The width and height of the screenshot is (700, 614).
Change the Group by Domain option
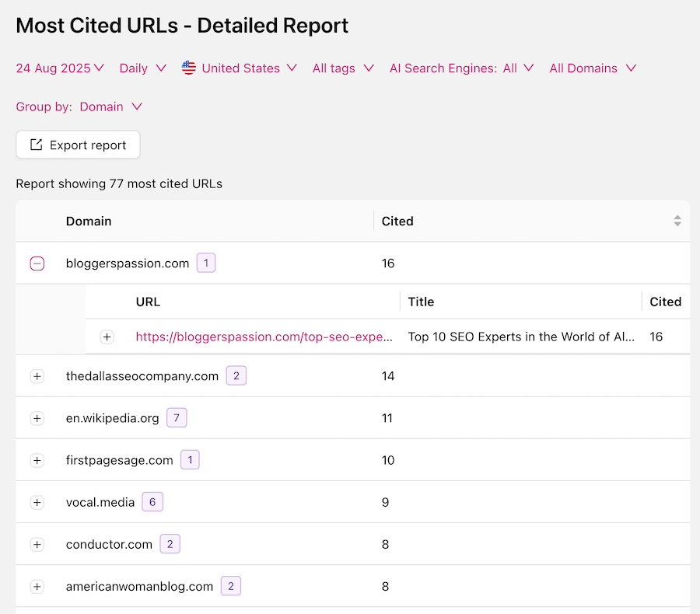coord(110,107)
